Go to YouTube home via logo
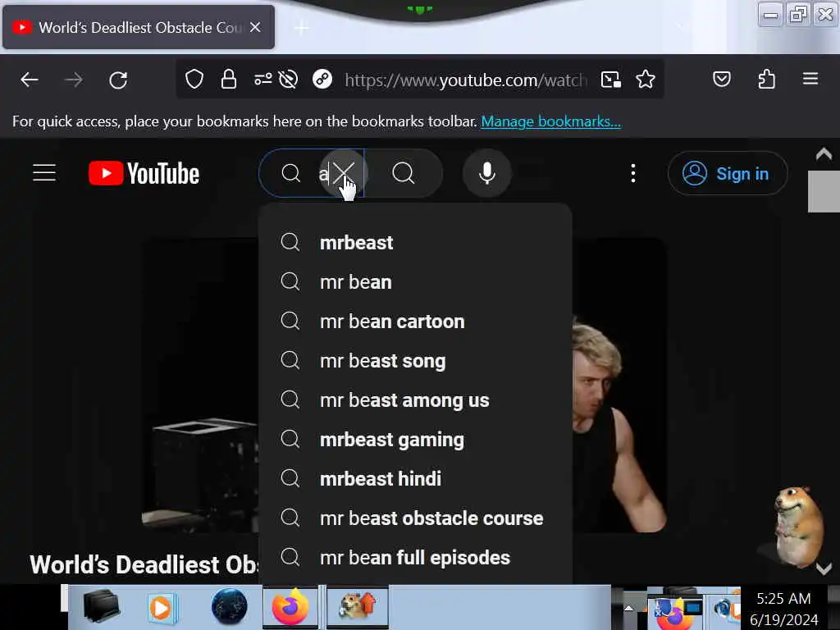 pyautogui.click(x=144, y=173)
